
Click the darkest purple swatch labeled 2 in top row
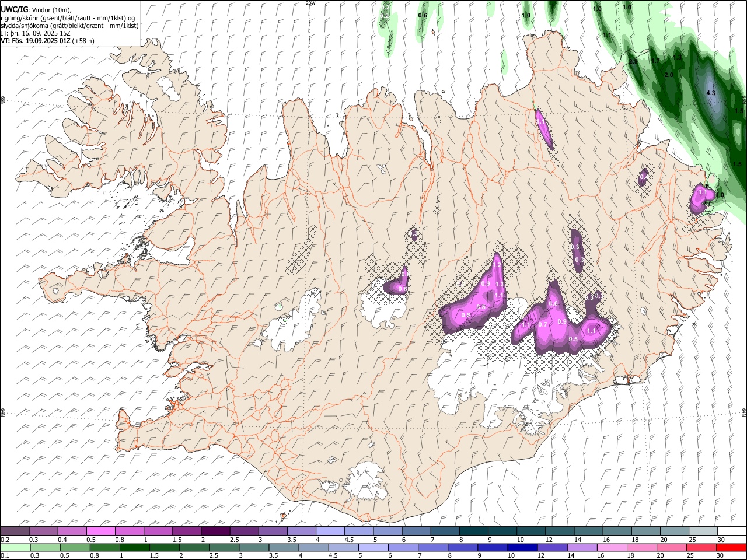click(x=215, y=531)
